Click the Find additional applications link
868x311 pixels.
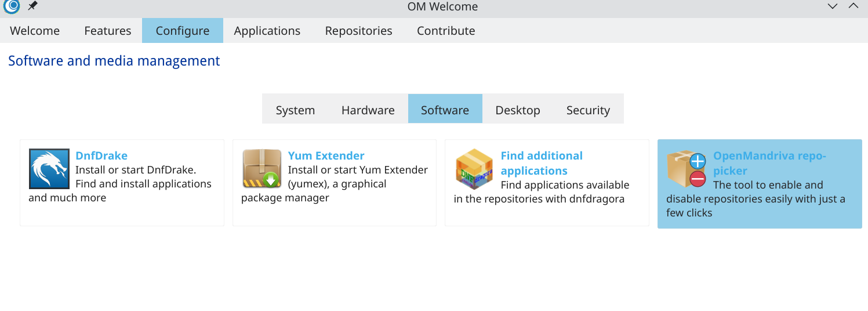[x=542, y=163]
